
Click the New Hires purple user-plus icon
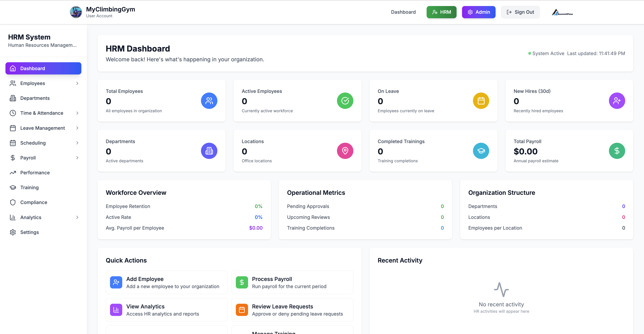click(x=617, y=101)
